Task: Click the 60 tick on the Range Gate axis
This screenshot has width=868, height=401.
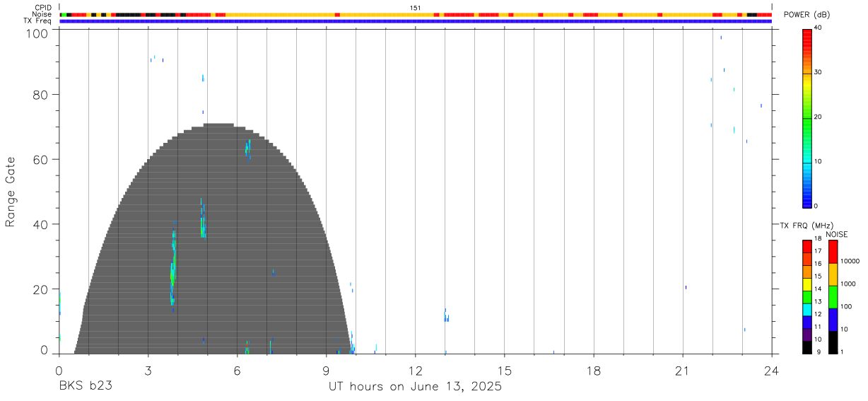Action: point(40,160)
